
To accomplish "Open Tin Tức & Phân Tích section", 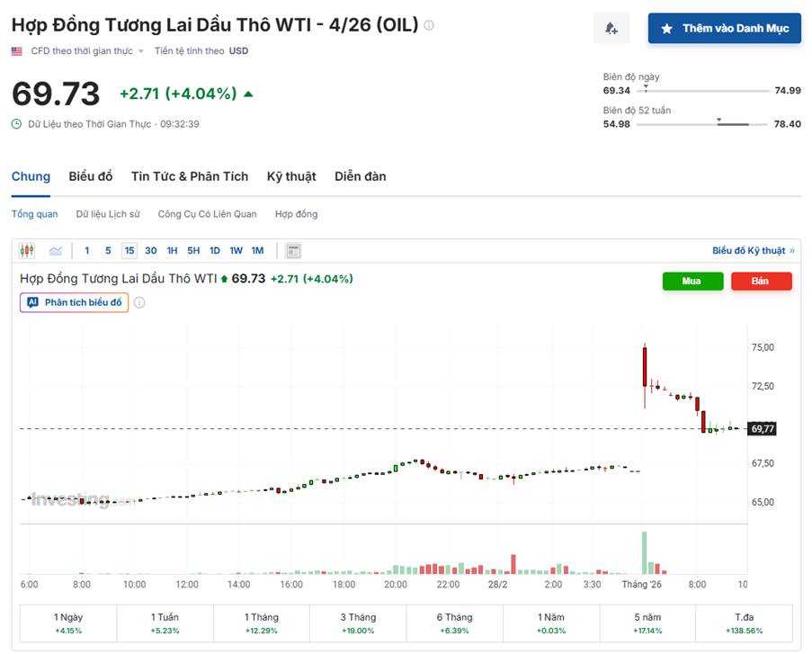I will [x=190, y=176].
